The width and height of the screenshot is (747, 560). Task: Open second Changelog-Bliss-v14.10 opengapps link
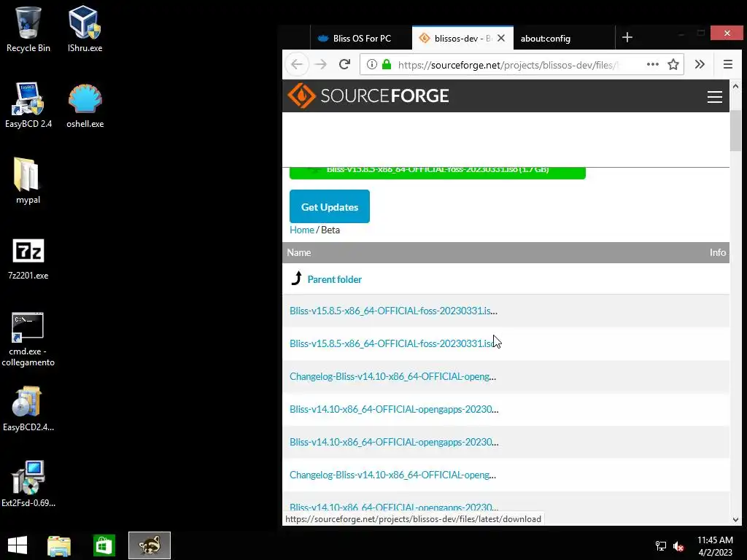pos(392,475)
